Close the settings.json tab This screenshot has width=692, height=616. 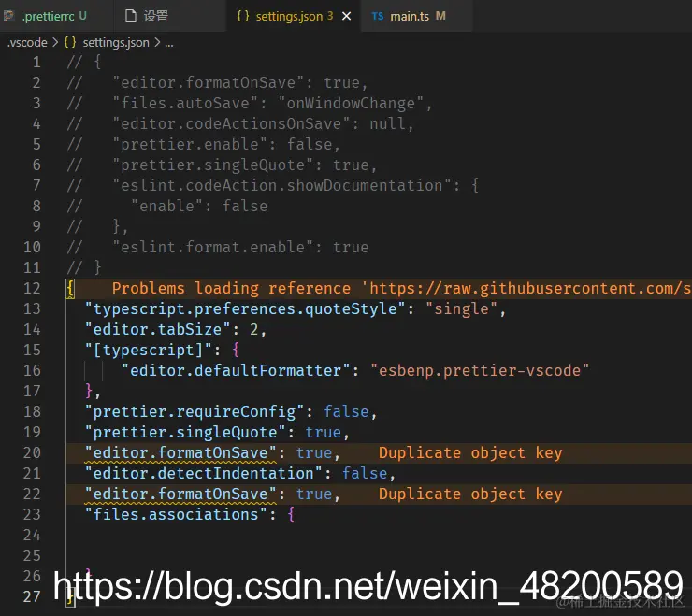(347, 16)
